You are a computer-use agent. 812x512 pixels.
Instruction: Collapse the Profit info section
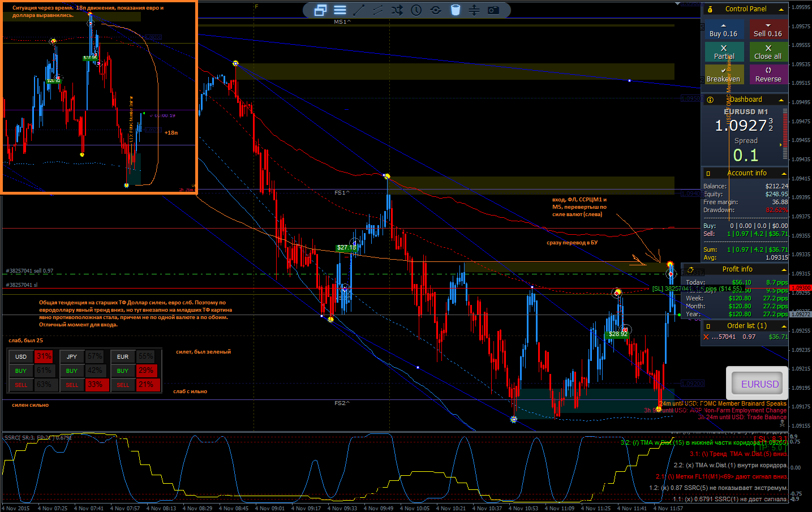click(784, 270)
